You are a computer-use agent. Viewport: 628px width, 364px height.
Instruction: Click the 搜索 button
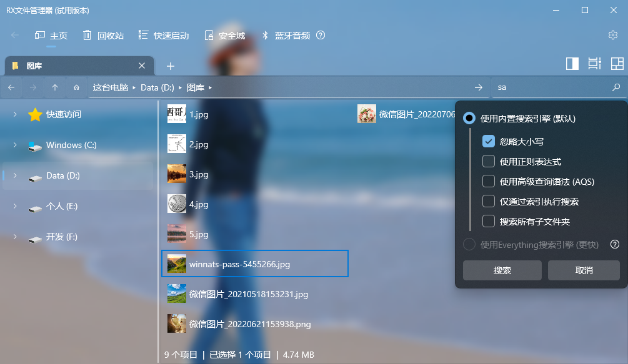502,270
